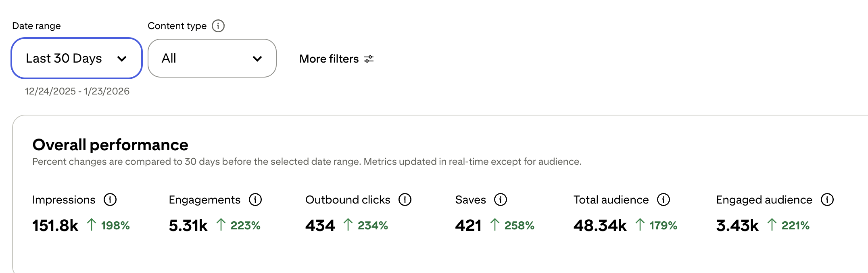Click the green arrow beside 198%
Image resolution: width=868 pixels, height=273 pixels.
pos(92,225)
